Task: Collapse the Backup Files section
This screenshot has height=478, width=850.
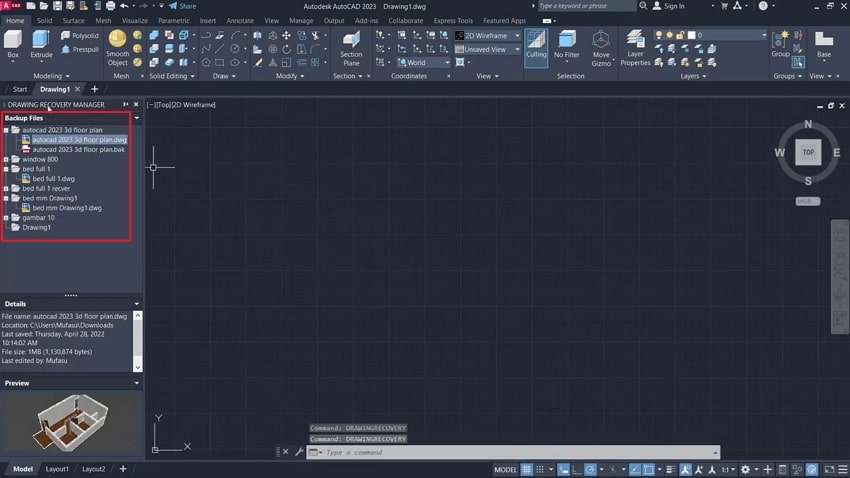Action: (137, 118)
